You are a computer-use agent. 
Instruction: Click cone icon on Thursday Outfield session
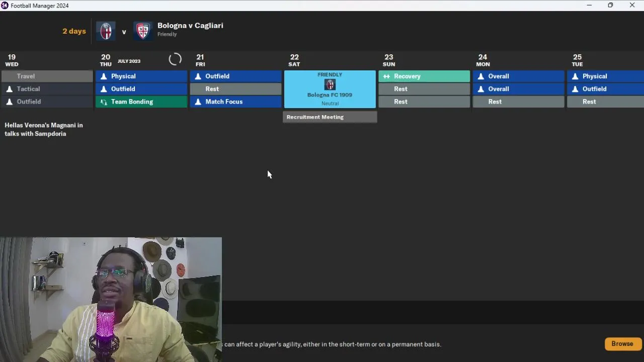tap(104, 89)
